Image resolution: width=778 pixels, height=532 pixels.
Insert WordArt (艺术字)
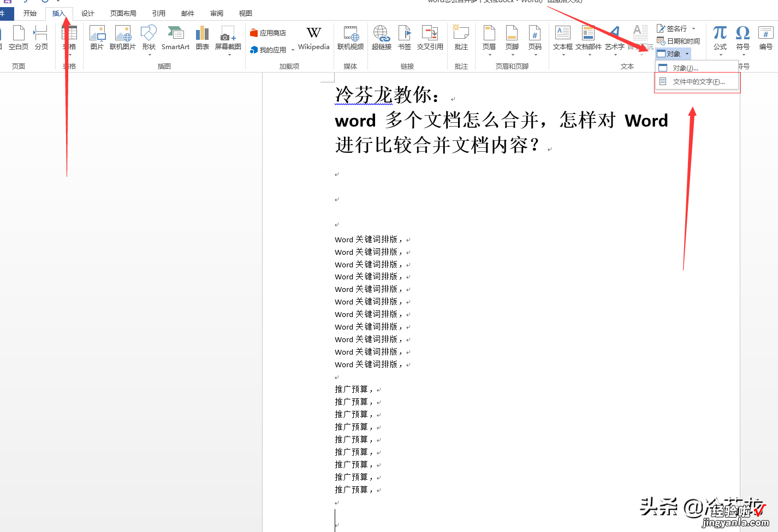point(615,39)
